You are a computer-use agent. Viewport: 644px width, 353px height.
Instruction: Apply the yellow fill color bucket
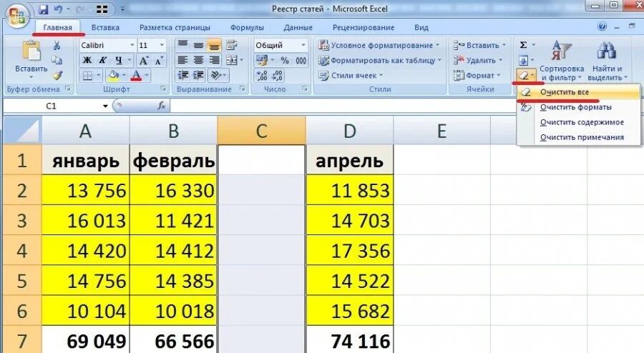tap(113, 76)
